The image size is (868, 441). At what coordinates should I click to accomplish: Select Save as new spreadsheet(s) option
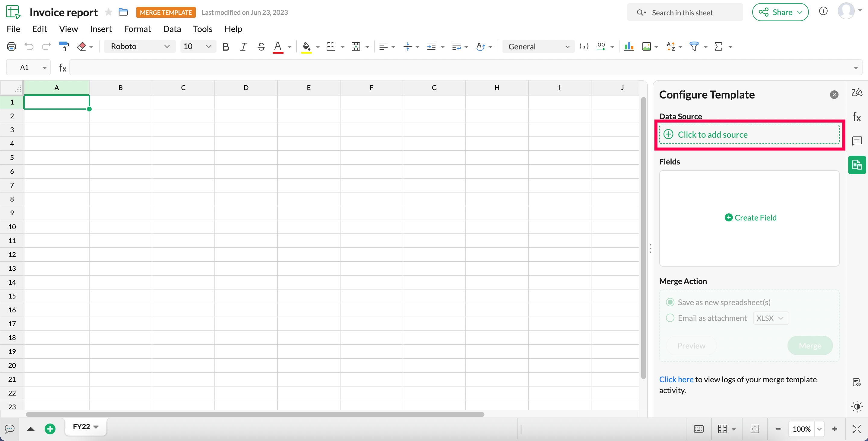click(x=670, y=302)
